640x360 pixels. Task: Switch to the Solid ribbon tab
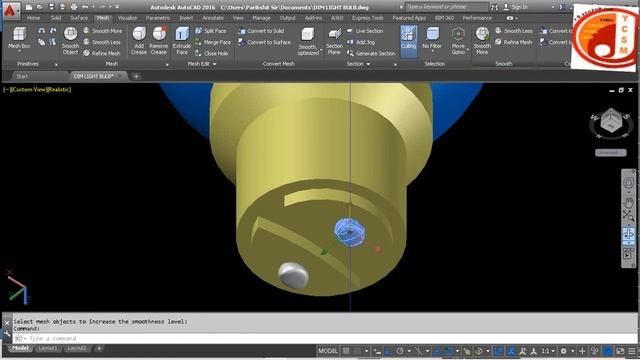pos(56,18)
